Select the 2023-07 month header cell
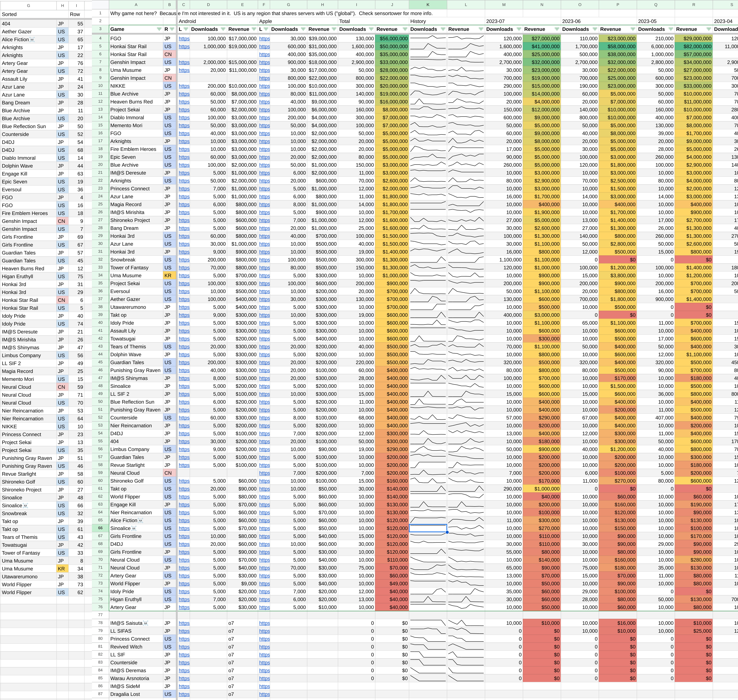The height and width of the screenshot is (700, 738). click(504, 21)
